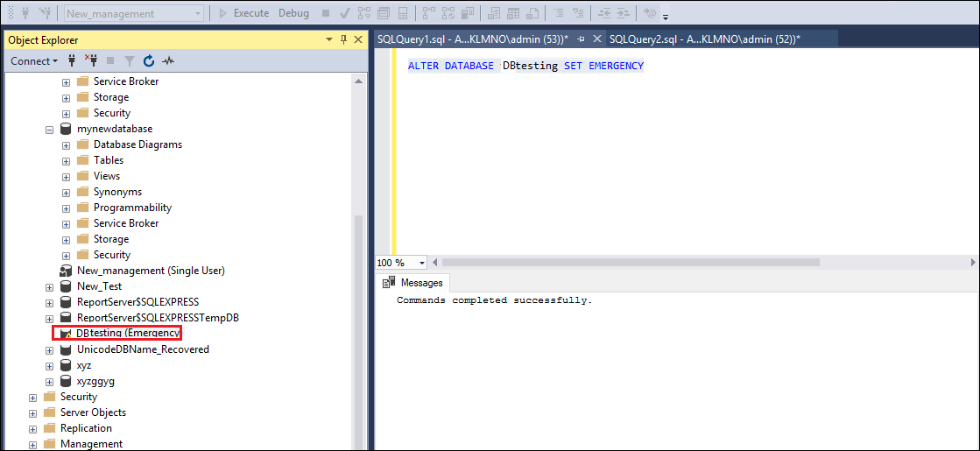Expand the UnicodeDBName_Recovered node
980x451 pixels.
pyautogui.click(x=49, y=349)
